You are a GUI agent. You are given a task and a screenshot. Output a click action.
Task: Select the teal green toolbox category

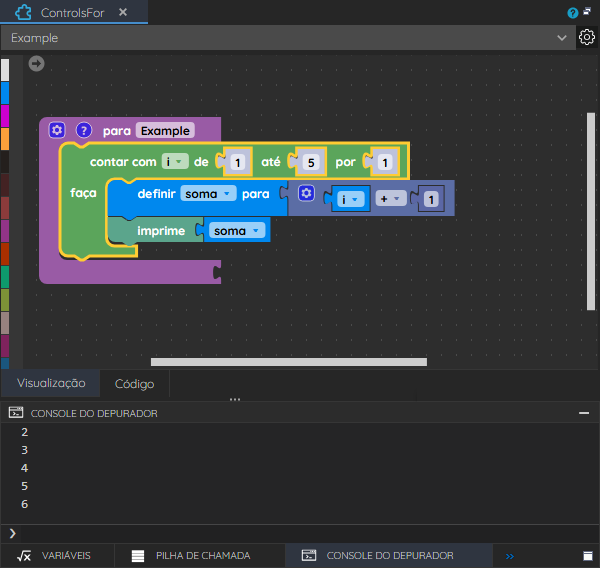click(x=5, y=276)
